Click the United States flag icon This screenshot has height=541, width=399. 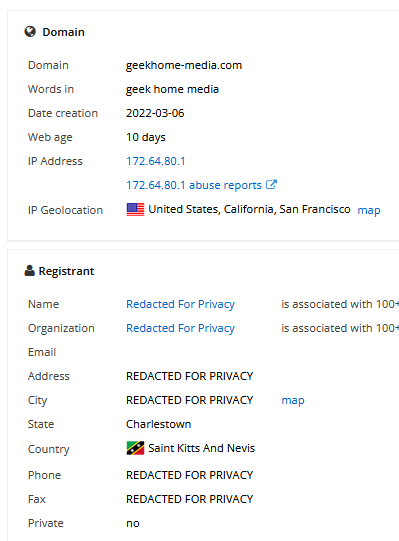[135, 209]
